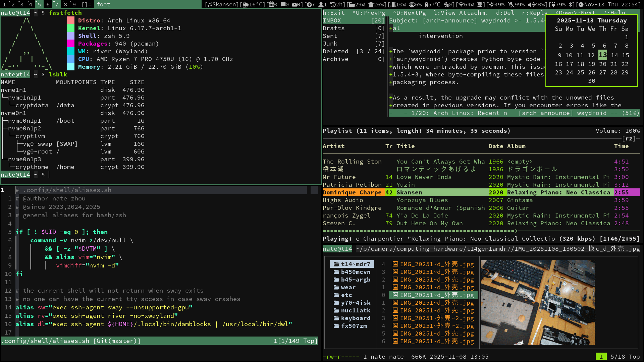Click the red color block beside Distro

(x=71, y=20)
